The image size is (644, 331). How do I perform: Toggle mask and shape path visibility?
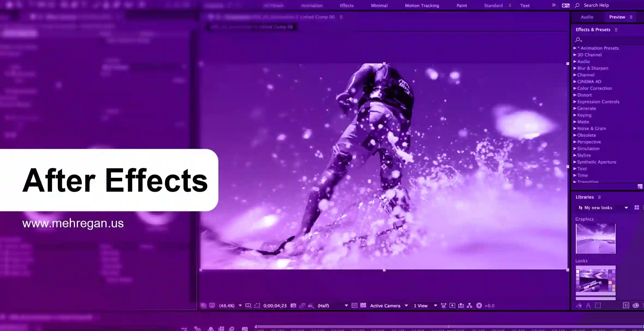pos(257,305)
